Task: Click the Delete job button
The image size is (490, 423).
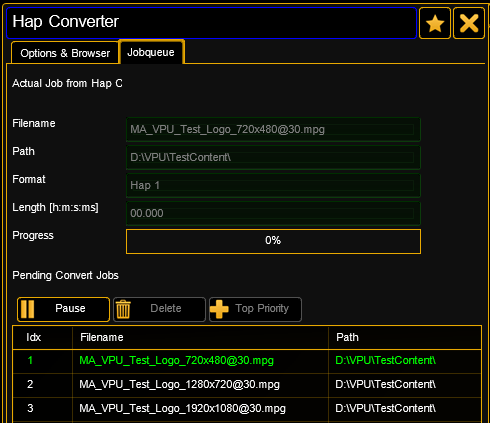Action: coord(159,309)
